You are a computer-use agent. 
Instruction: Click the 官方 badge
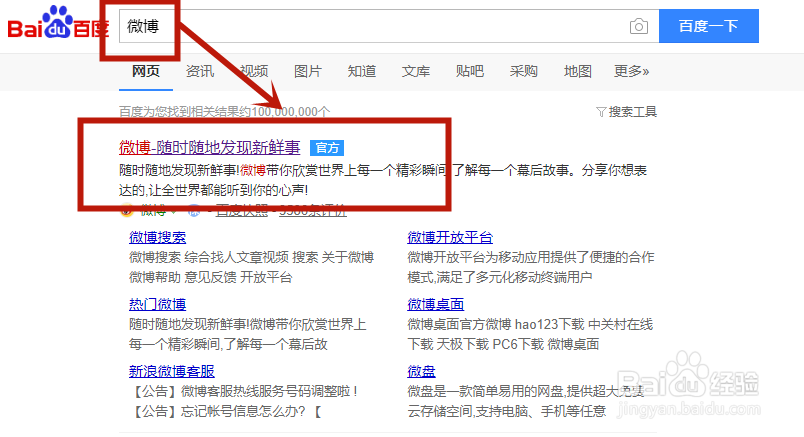327,148
